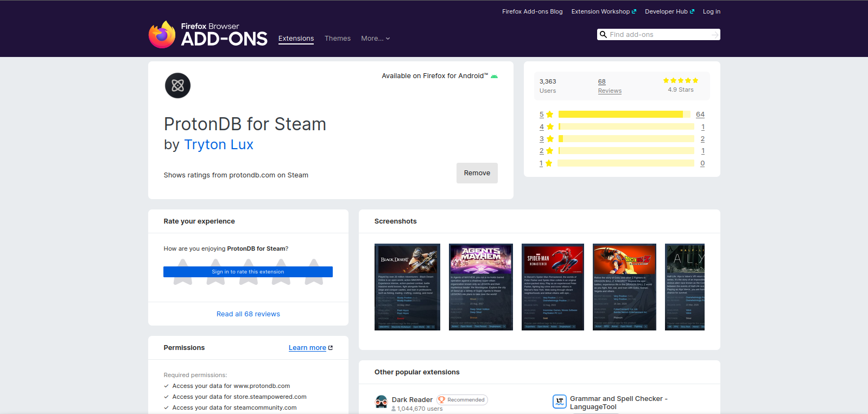Viewport: 868px width, 414px height.
Task: Remove the ProtonDB for Steam extension
Action: [477, 173]
